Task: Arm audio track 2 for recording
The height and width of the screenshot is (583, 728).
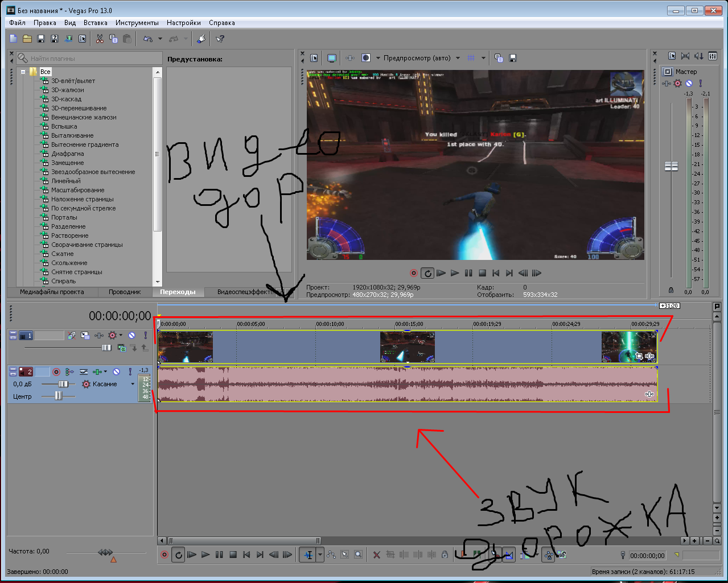Action: click(x=56, y=372)
